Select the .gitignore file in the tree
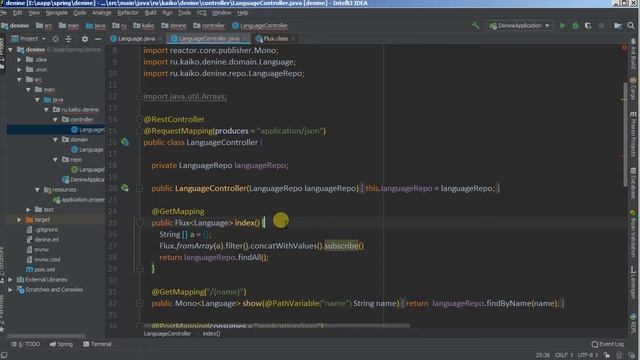The width and height of the screenshot is (640, 360). pyautogui.click(x=42, y=230)
